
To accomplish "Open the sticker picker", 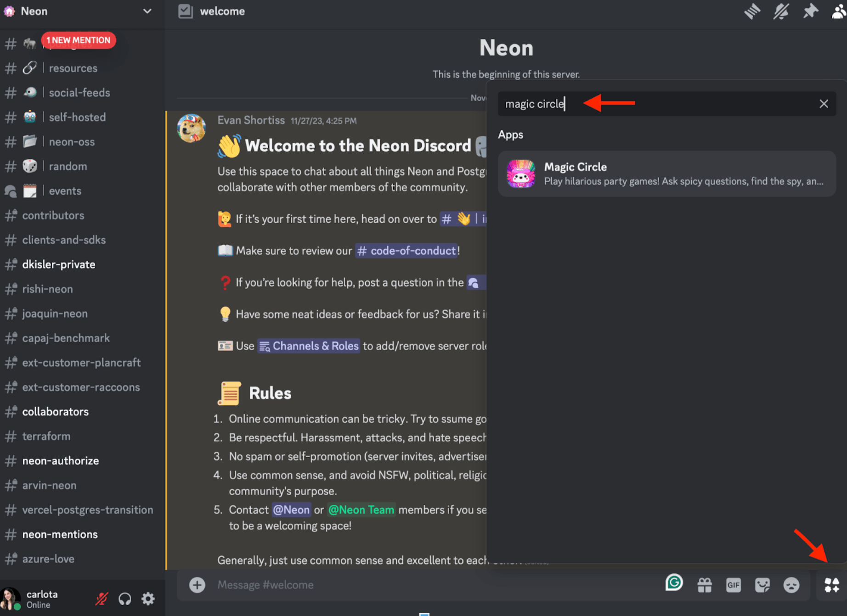I will point(762,585).
